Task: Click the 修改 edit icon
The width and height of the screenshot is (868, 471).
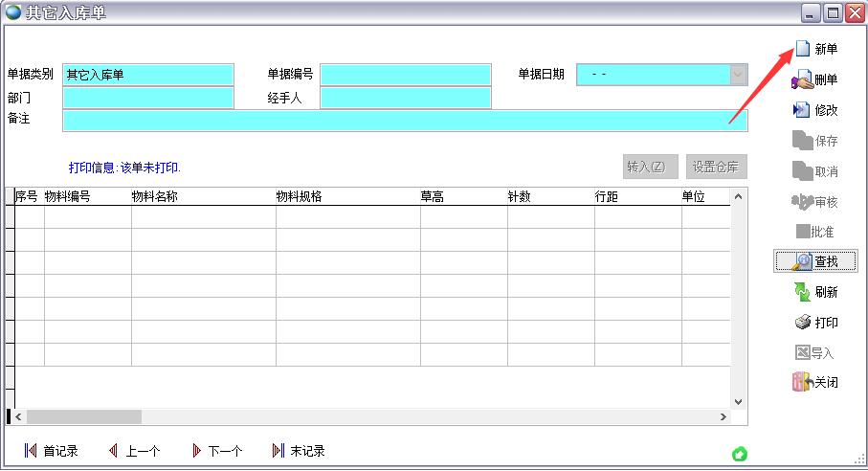Action: coord(802,110)
